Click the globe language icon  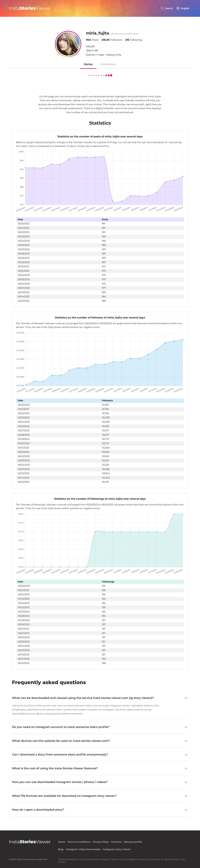coord(178,8)
